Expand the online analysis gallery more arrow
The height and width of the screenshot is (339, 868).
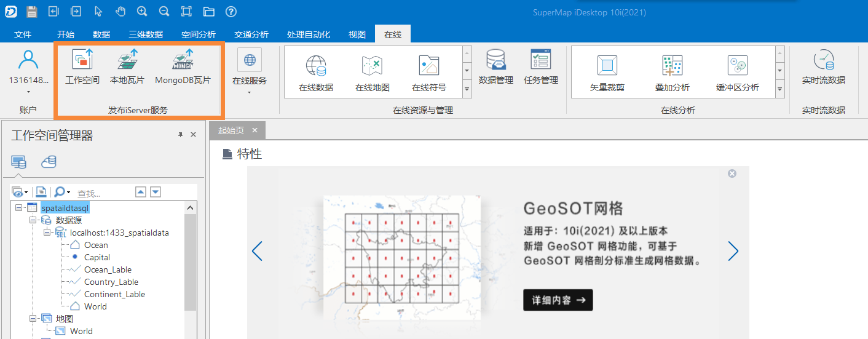point(781,90)
